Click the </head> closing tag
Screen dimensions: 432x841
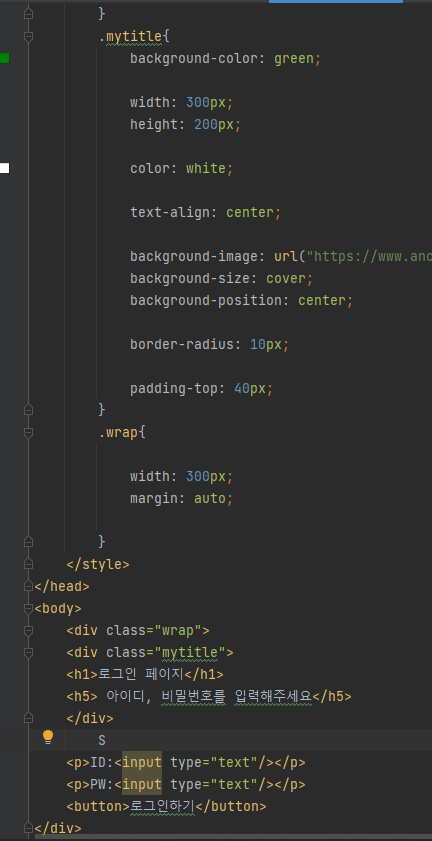pyautogui.click(x=62, y=586)
